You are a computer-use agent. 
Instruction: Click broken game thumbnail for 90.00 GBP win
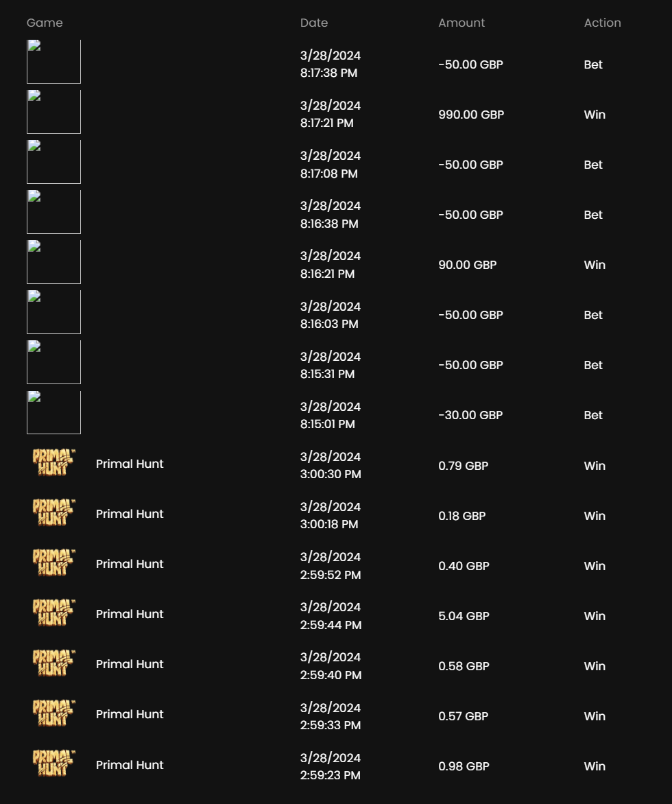click(53, 262)
